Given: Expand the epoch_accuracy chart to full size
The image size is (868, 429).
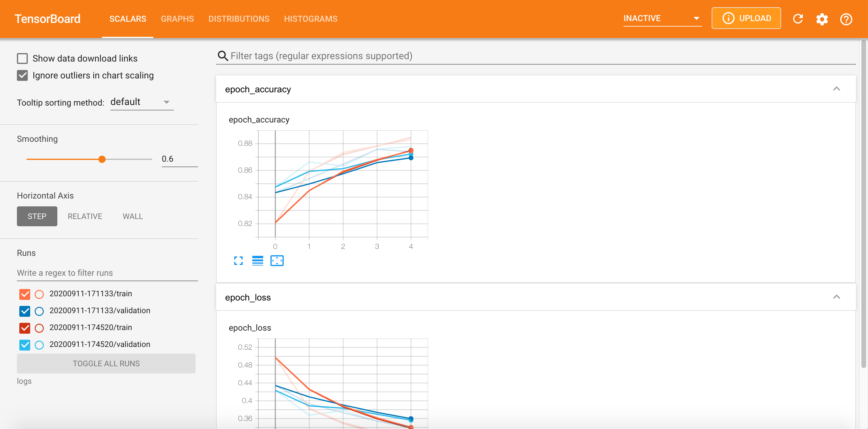Looking at the screenshot, I should click(238, 260).
